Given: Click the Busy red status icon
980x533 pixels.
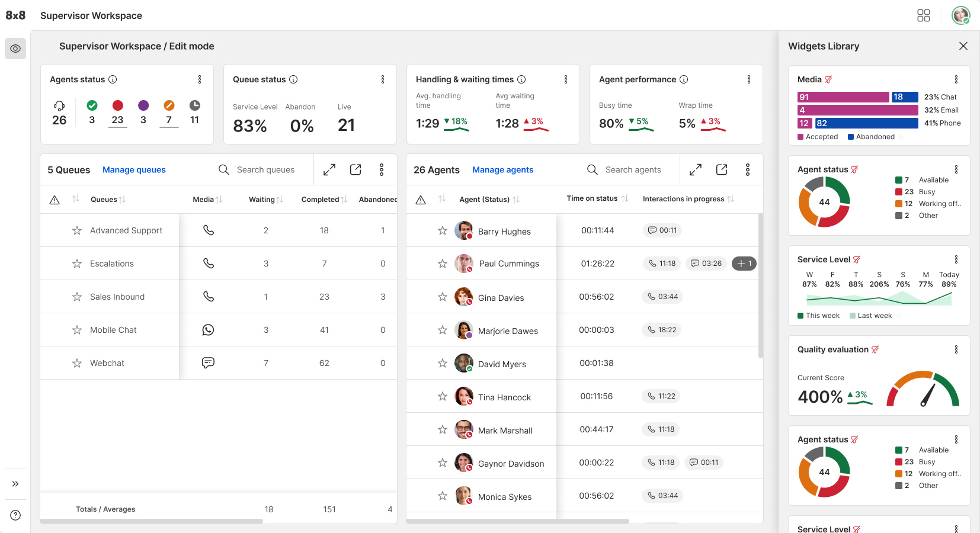Looking at the screenshot, I should coord(117,105).
